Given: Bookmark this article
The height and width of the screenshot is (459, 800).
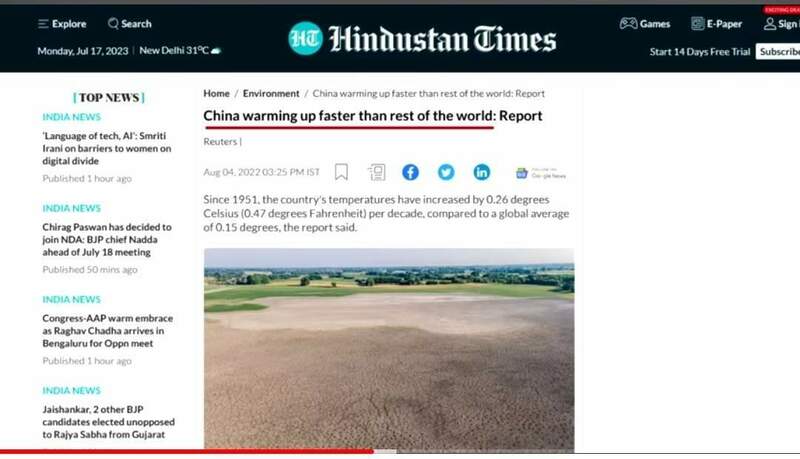Looking at the screenshot, I should pyautogui.click(x=341, y=172).
